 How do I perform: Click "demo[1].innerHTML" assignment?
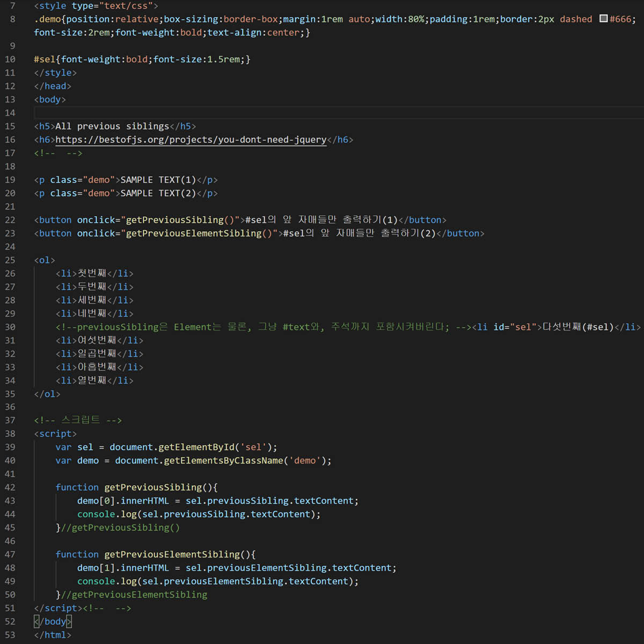click(x=123, y=568)
